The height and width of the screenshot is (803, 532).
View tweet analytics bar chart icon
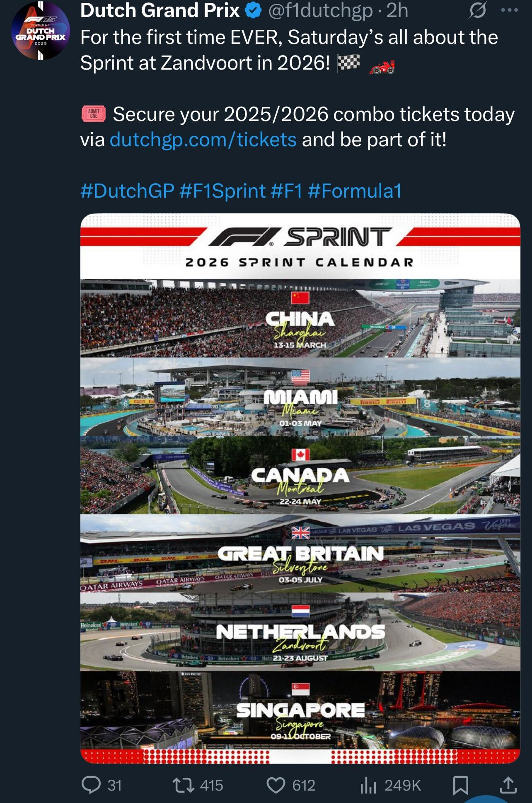coord(368,785)
